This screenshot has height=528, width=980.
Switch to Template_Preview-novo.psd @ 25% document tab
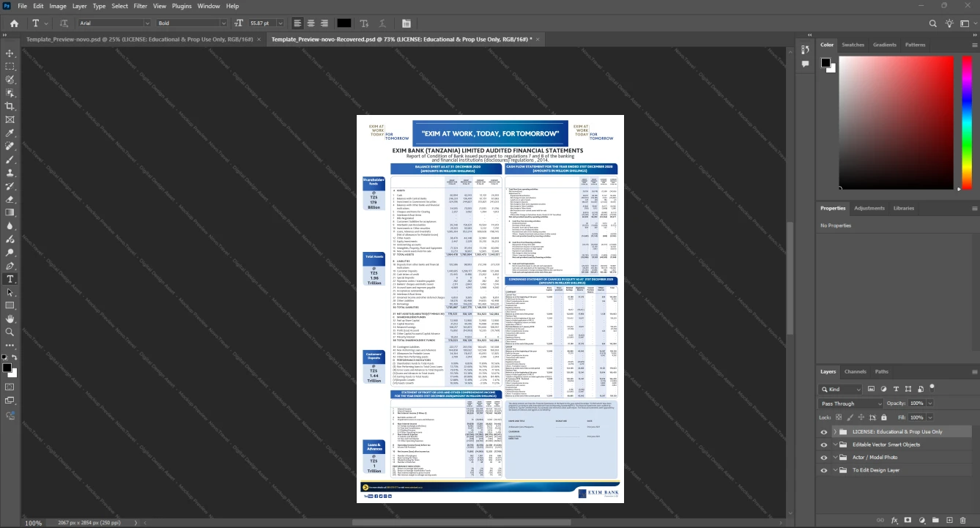139,38
